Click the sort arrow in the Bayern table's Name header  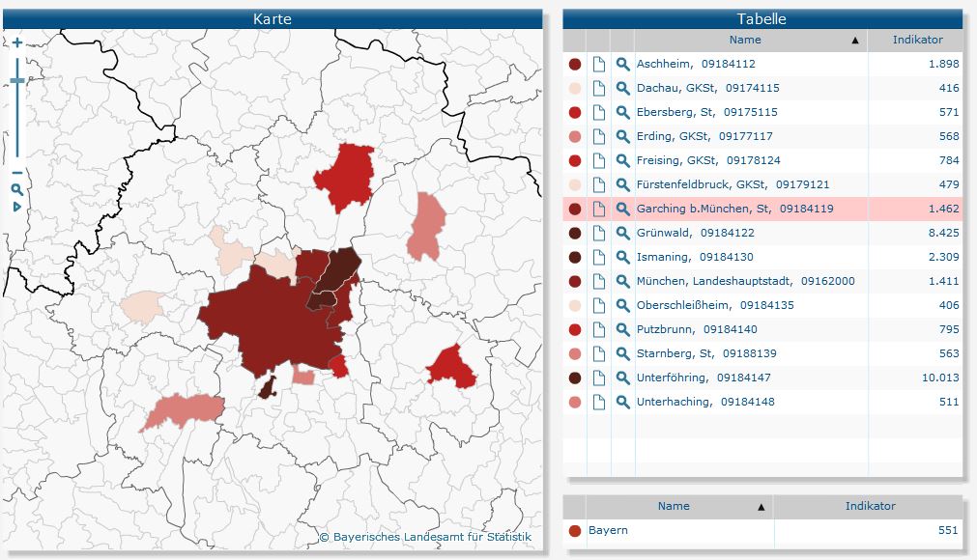761,507
